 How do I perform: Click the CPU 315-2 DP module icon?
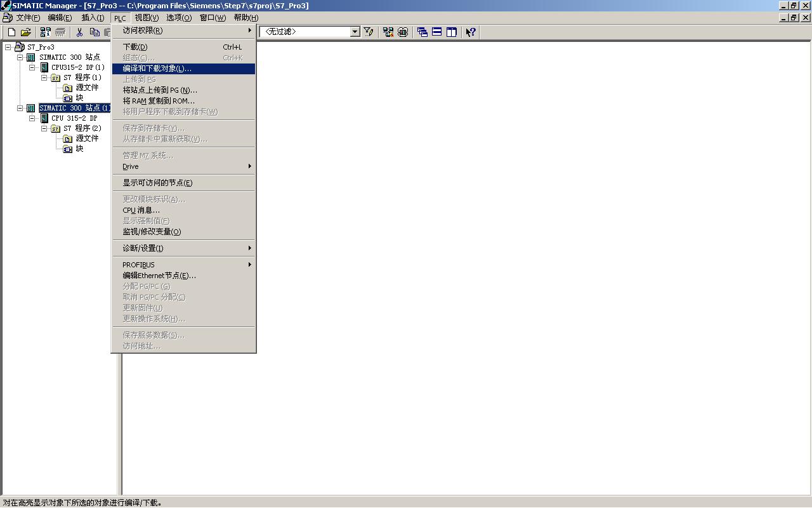tap(44, 118)
